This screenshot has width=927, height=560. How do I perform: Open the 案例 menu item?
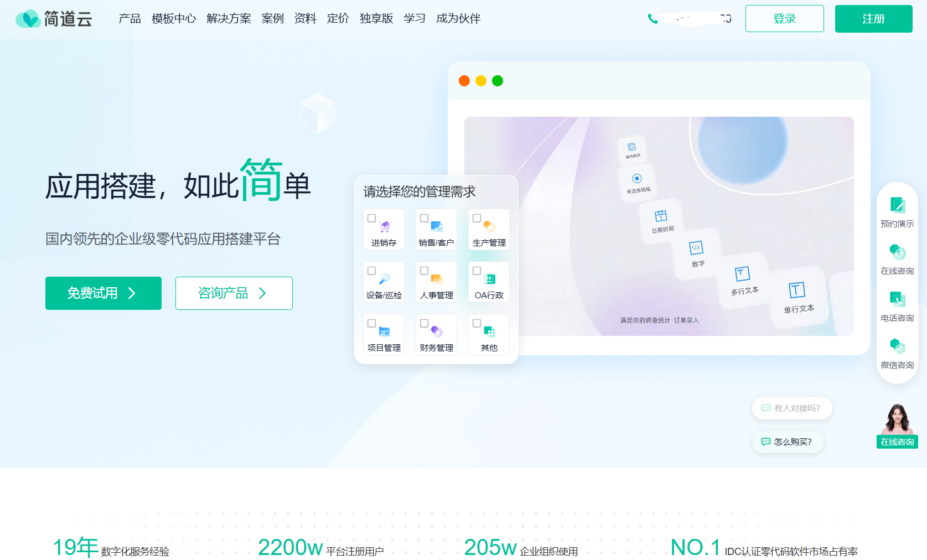pos(272,19)
